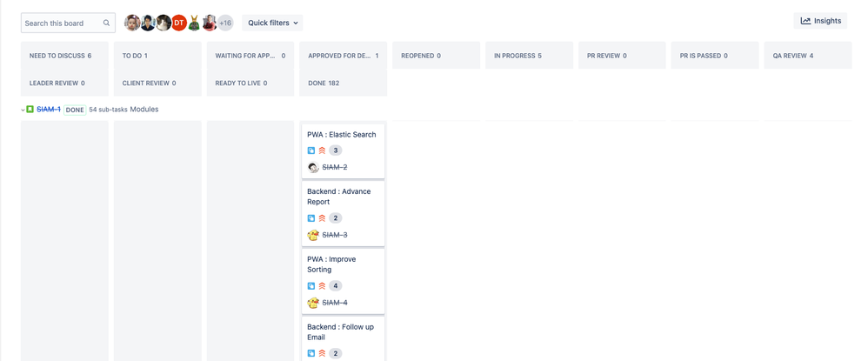The image size is (868, 361).
Task: Click assignee avatar beside SIAM-4
Action: tap(313, 303)
